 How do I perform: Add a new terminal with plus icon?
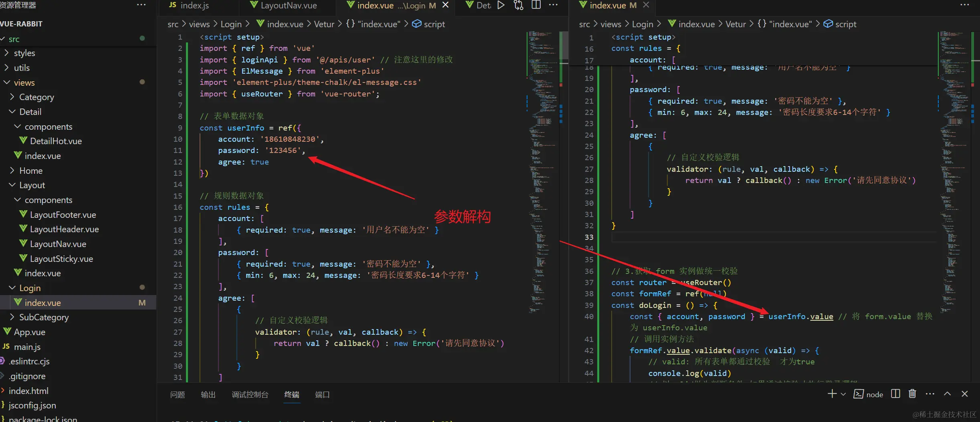click(x=832, y=394)
